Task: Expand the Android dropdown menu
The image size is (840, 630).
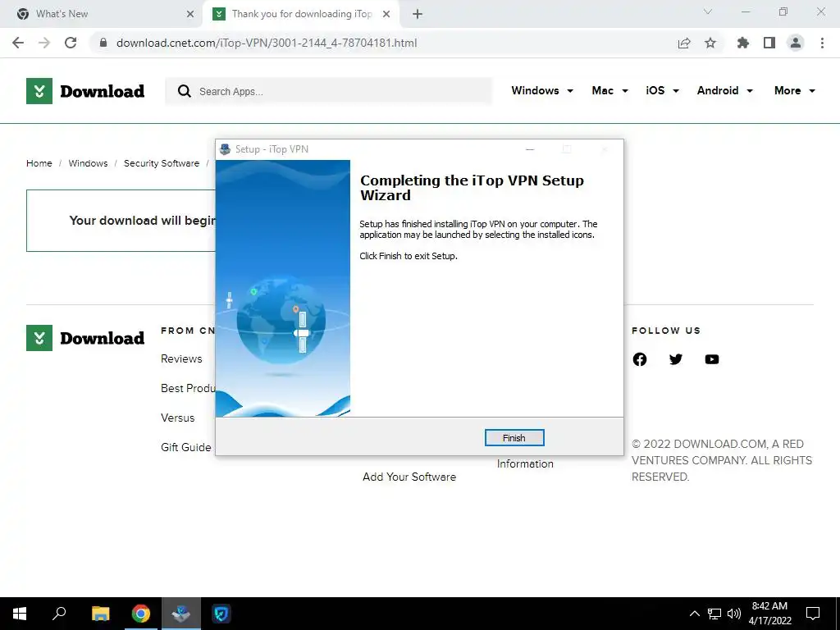Action: click(x=725, y=90)
